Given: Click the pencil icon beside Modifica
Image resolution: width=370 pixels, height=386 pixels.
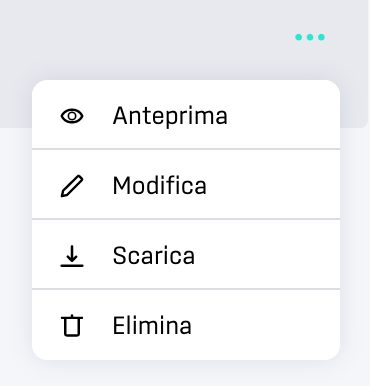Looking at the screenshot, I should tap(72, 186).
